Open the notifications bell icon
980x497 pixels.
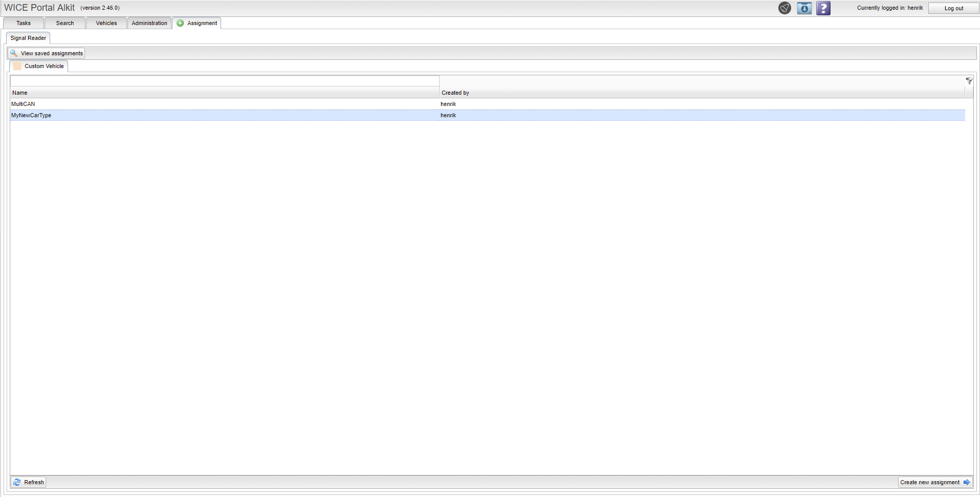[785, 8]
